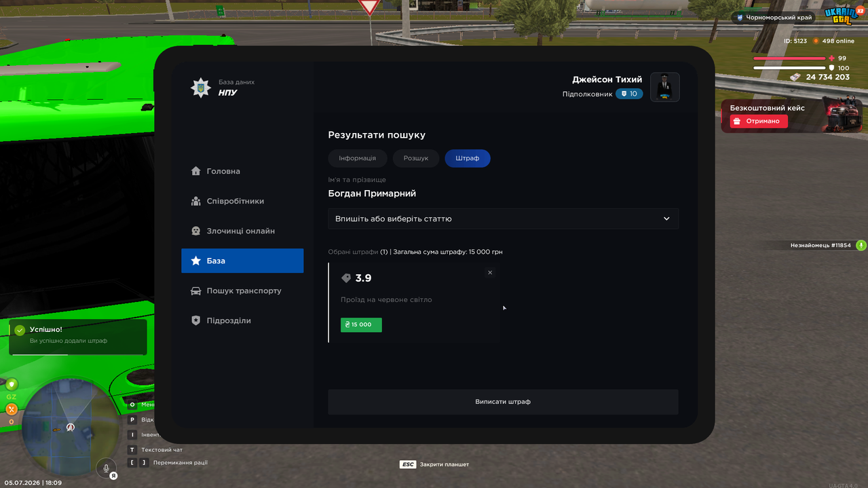Open Співробітники in the sidebar
This screenshot has height=488, width=868.
point(242,201)
